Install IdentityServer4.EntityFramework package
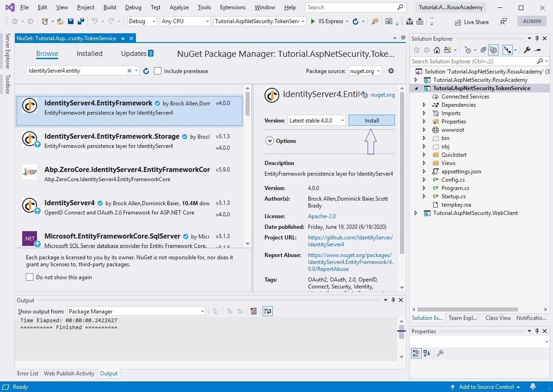The image size is (553, 392). coord(371,120)
